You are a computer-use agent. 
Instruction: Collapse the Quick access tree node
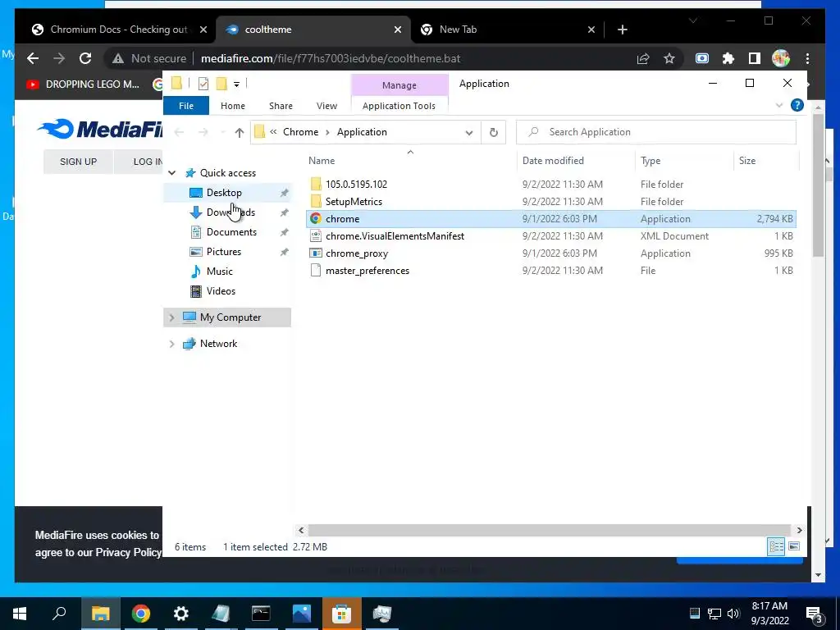point(172,172)
